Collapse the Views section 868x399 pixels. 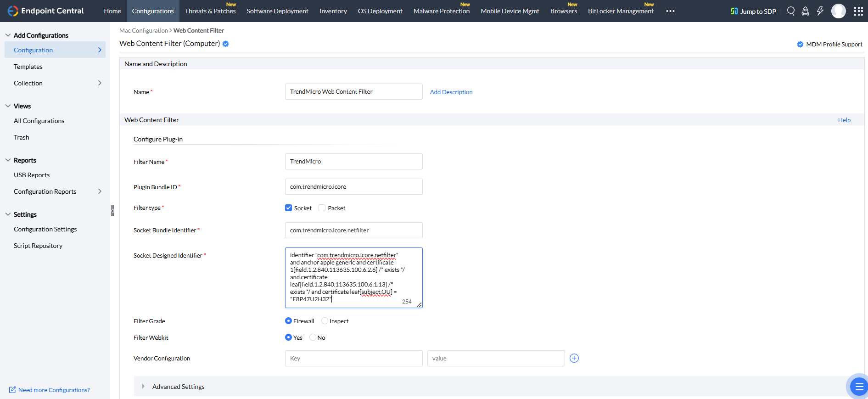[8, 106]
